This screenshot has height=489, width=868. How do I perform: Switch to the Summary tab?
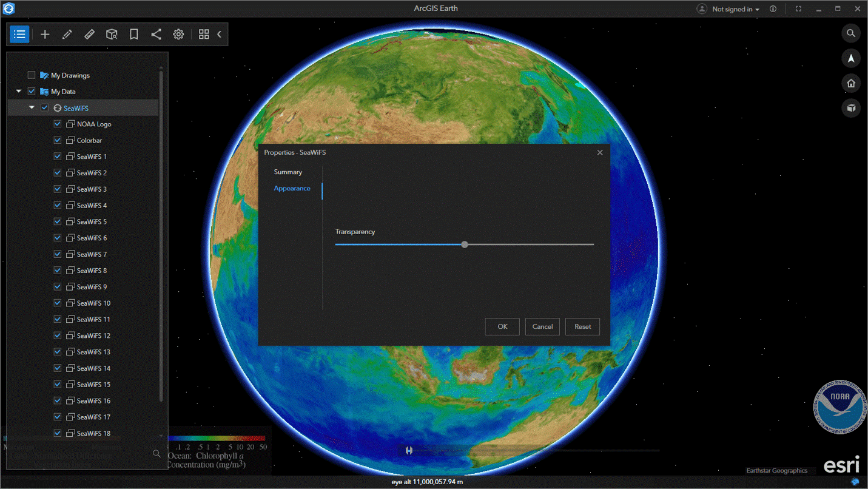tap(288, 172)
